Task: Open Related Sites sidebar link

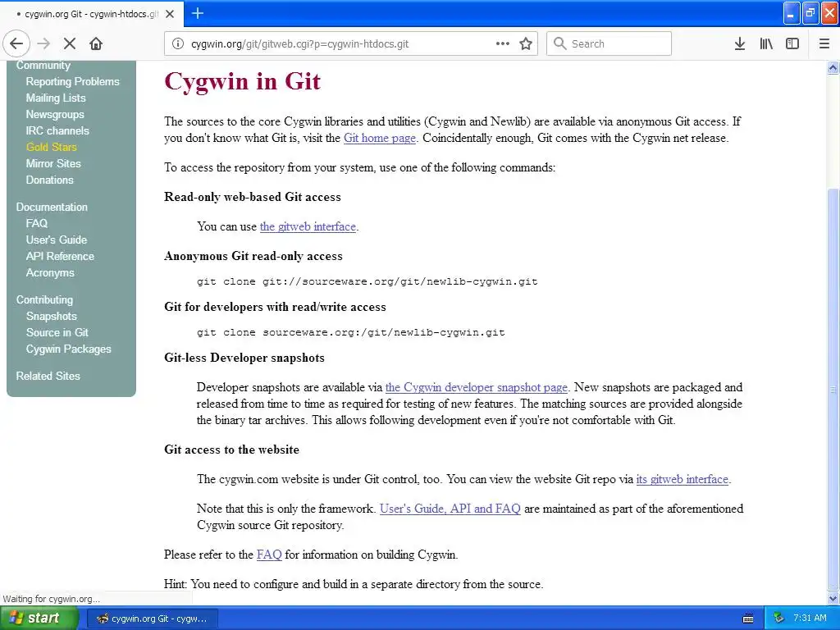Action: tap(48, 376)
